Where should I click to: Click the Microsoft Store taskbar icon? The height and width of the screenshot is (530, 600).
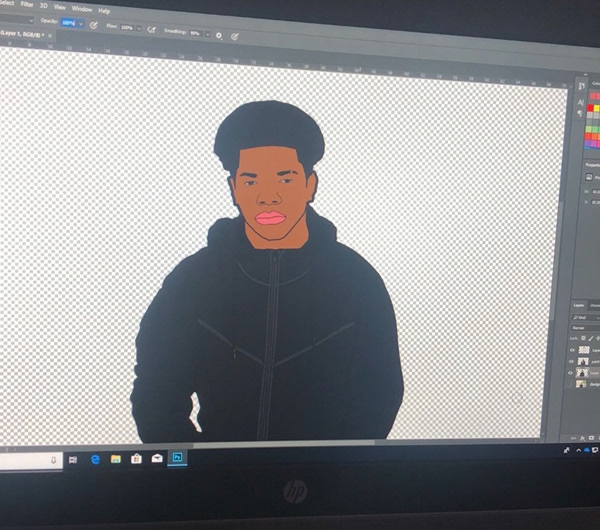(x=136, y=459)
